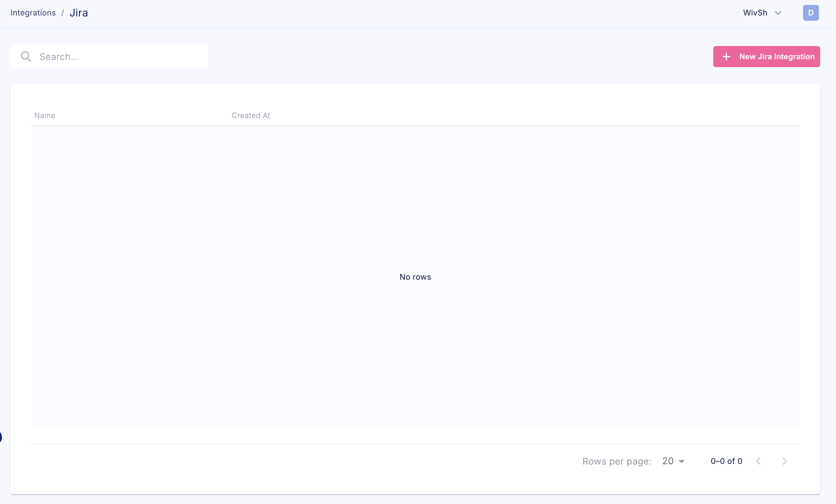Viewport: 836px width, 504px height.
Task: Click the breadcrumb slash separator
Action: 63,13
